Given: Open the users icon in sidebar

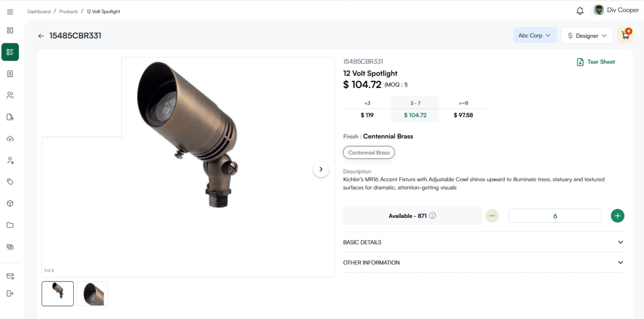Looking at the screenshot, I should (10, 95).
